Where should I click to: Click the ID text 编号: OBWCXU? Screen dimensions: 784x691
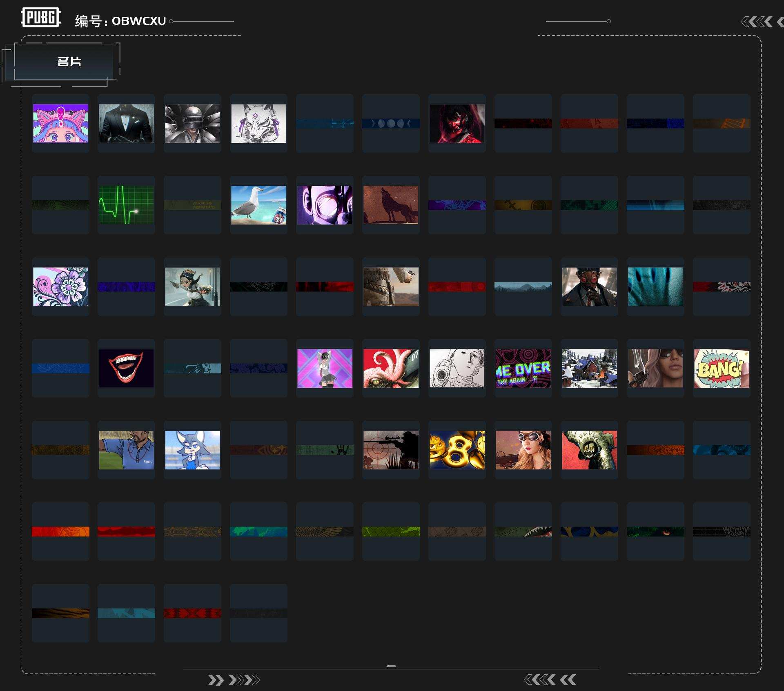click(120, 21)
